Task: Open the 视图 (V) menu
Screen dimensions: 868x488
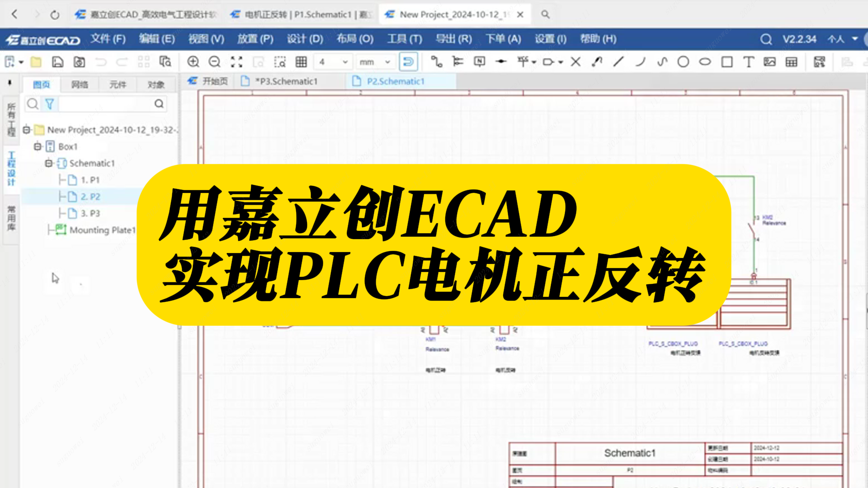Action: pos(206,39)
